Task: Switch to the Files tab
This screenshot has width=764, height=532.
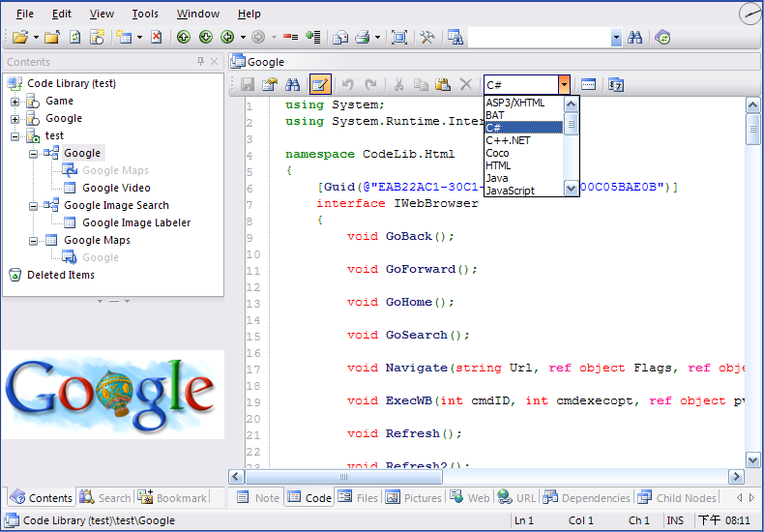Action: (358, 498)
